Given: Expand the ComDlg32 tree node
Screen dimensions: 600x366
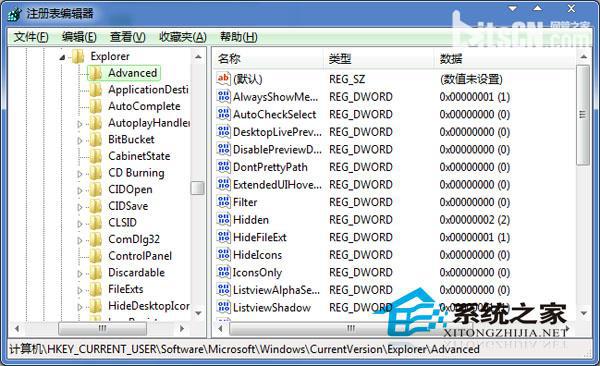Looking at the screenshot, I should pyautogui.click(x=80, y=240).
